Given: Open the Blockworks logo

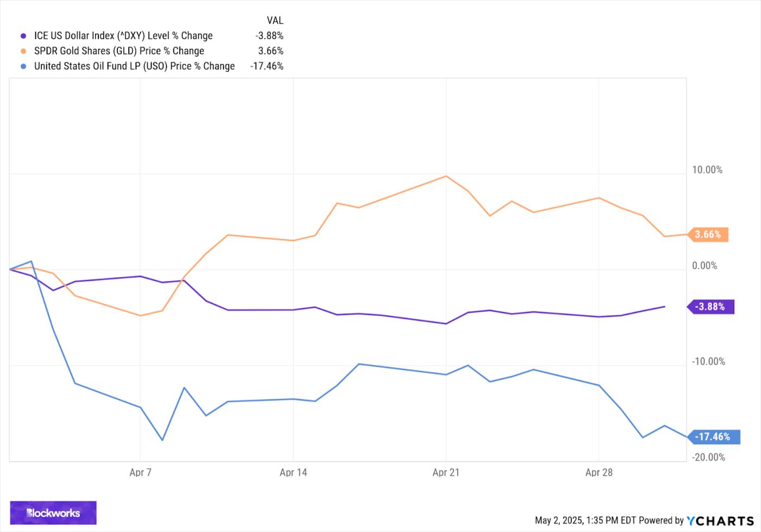Looking at the screenshot, I should (x=53, y=512).
